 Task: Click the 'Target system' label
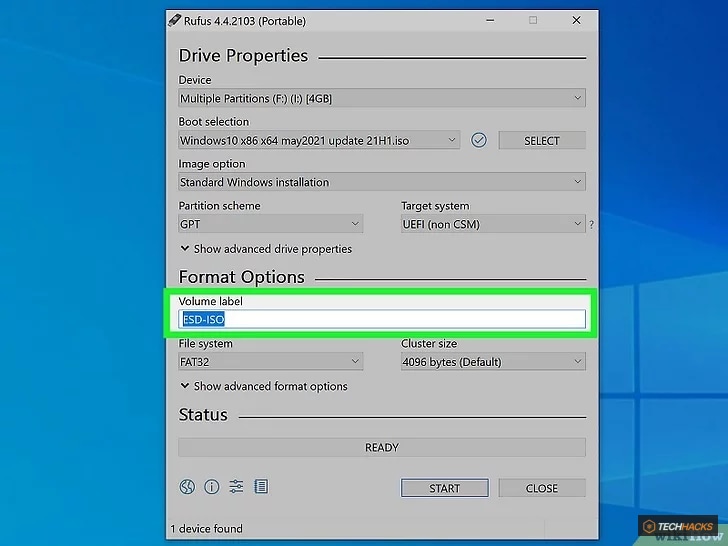click(435, 206)
